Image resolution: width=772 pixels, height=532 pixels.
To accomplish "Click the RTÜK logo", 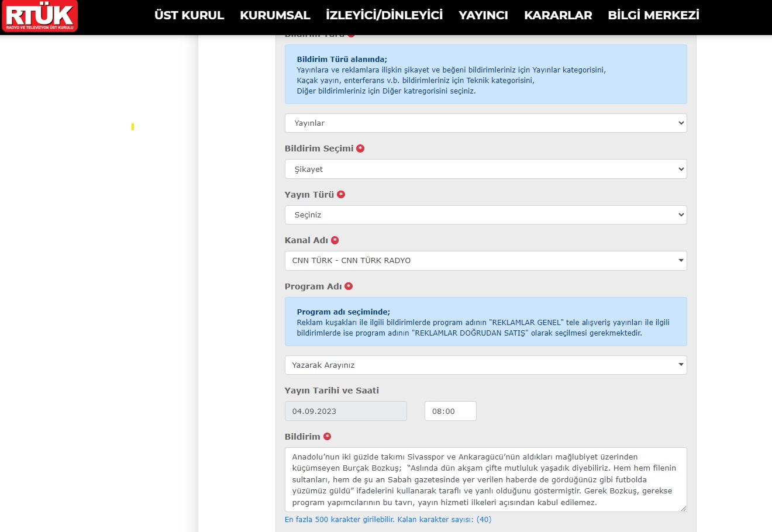I will click(40, 16).
